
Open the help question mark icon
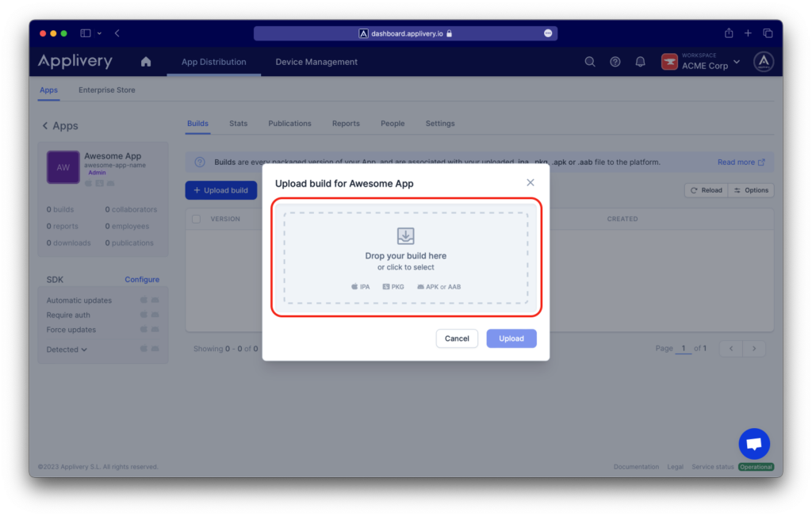[x=615, y=62]
